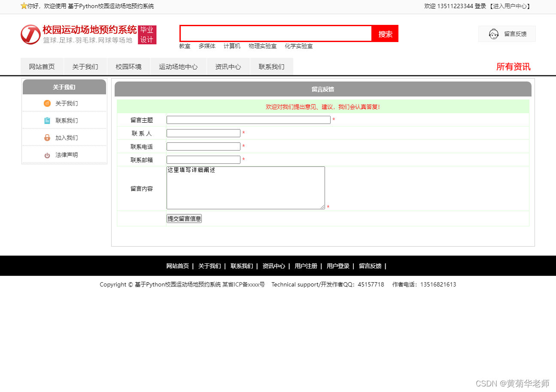Select the 教室 search suggestion
The height and width of the screenshot is (392, 556).
tap(185, 46)
